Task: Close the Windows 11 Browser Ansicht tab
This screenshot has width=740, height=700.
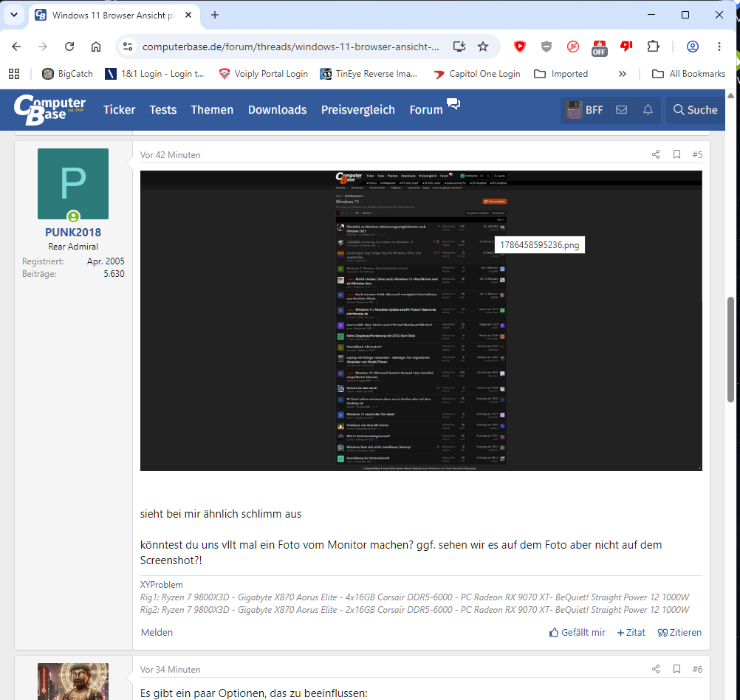Action: [188, 15]
